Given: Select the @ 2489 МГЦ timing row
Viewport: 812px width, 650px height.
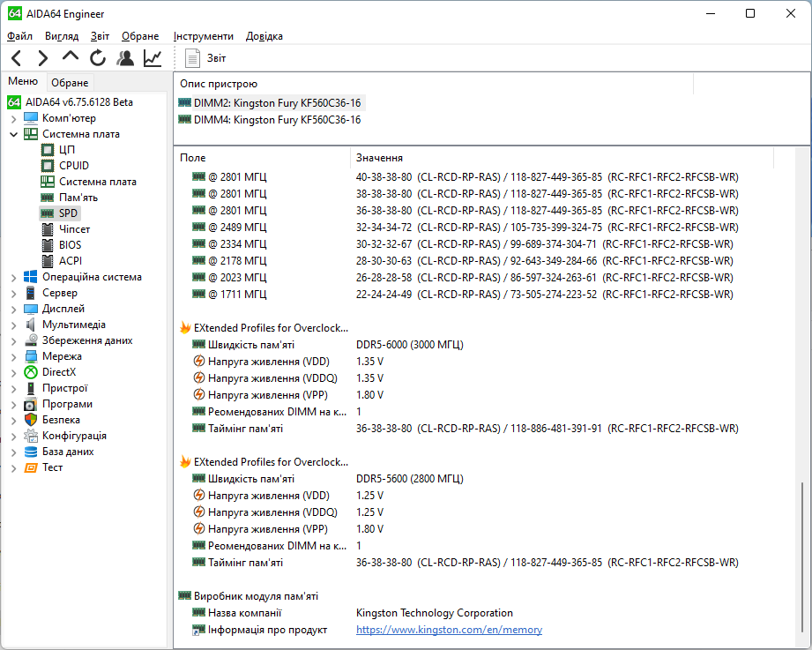Looking at the screenshot, I should pyautogui.click(x=465, y=227).
